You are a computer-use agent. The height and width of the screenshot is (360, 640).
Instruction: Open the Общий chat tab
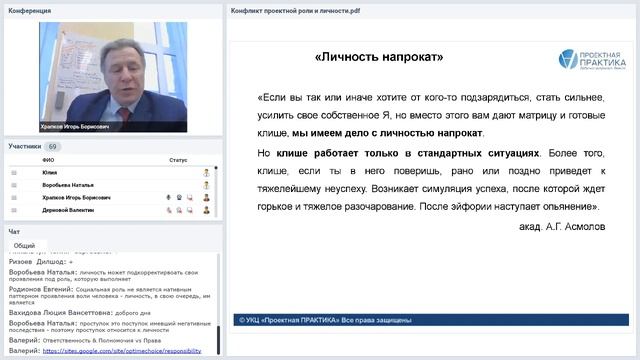(24, 246)
